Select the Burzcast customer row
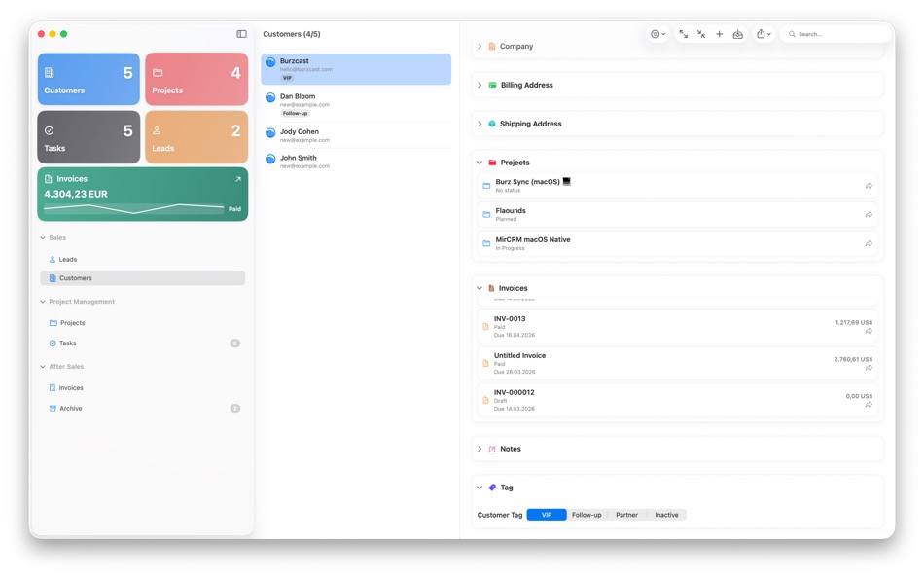The image size is (924, 578). coord(356,69)
